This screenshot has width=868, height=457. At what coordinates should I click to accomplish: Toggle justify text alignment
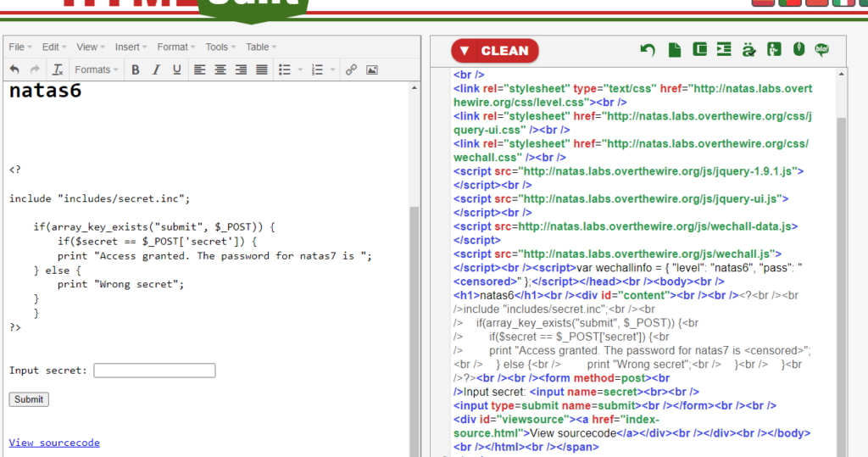click(x=262, y=70)
